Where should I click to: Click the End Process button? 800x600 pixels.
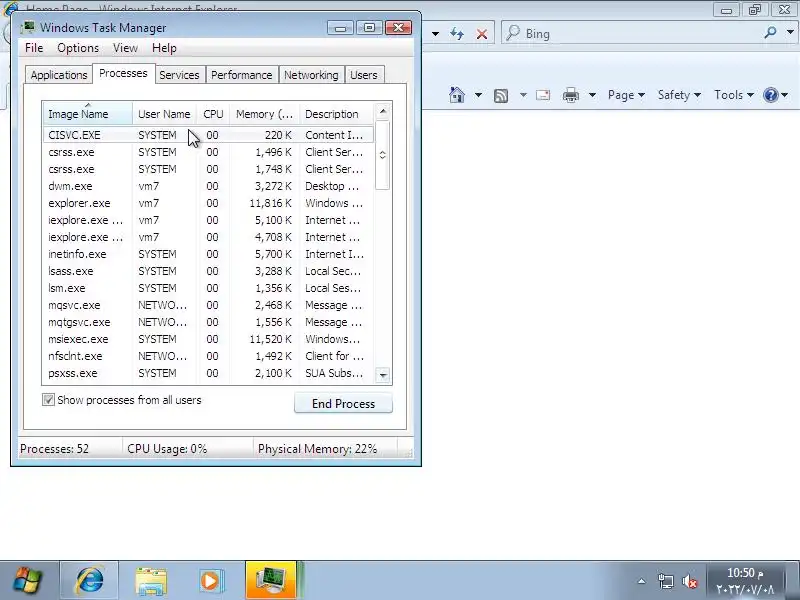(343, 404)
